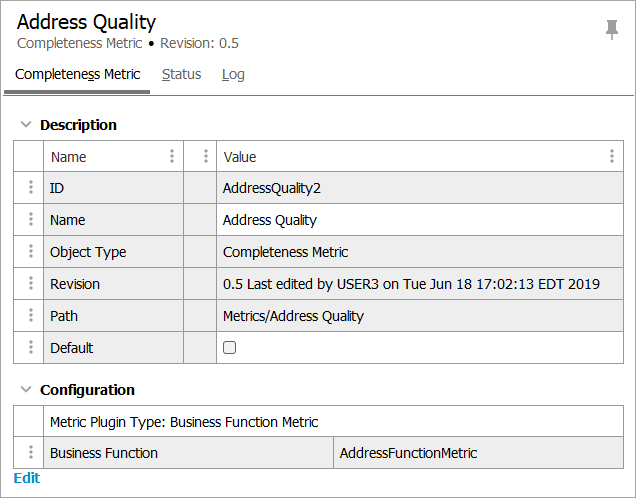
Task: Click the Revision row handle dots
Action: 30,284
